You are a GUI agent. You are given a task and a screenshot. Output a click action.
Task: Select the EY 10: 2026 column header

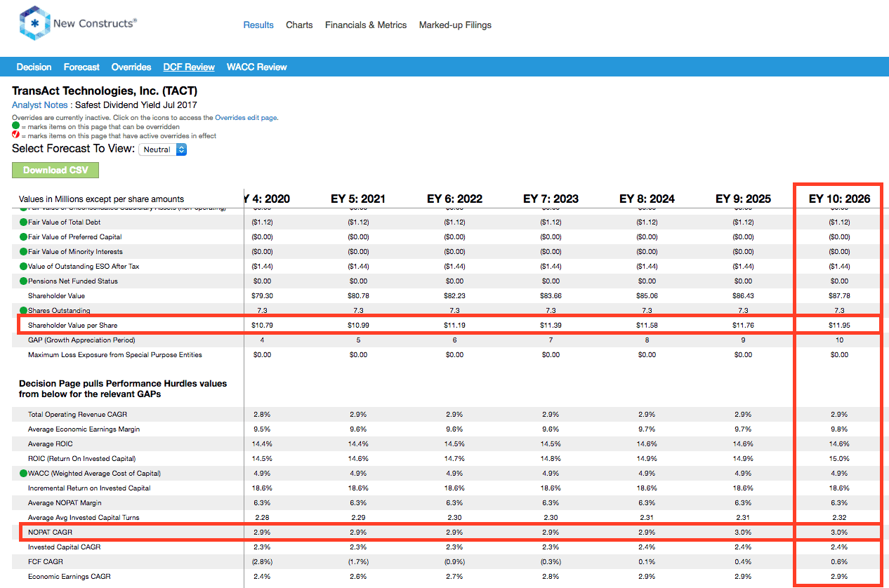pyautogui.click(x=839, y=199)
